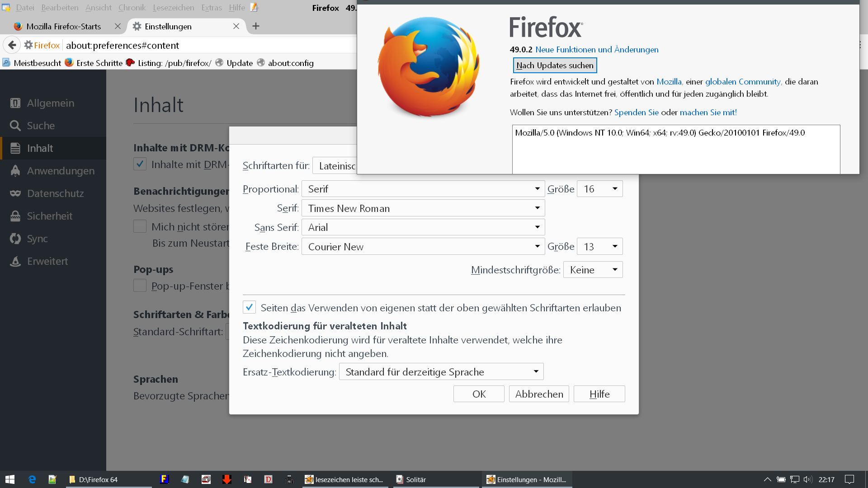
Task: Uncheck allow pages to use own fonts
Action: (x=249, y=307)
